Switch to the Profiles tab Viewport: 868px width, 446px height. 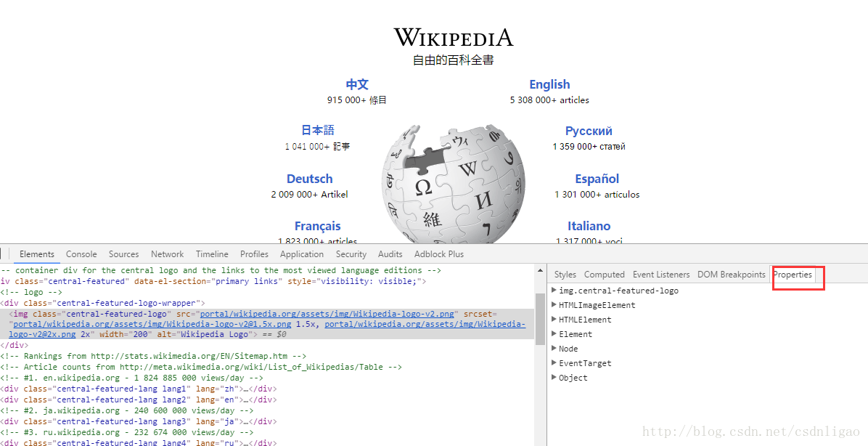click(254, 254)
